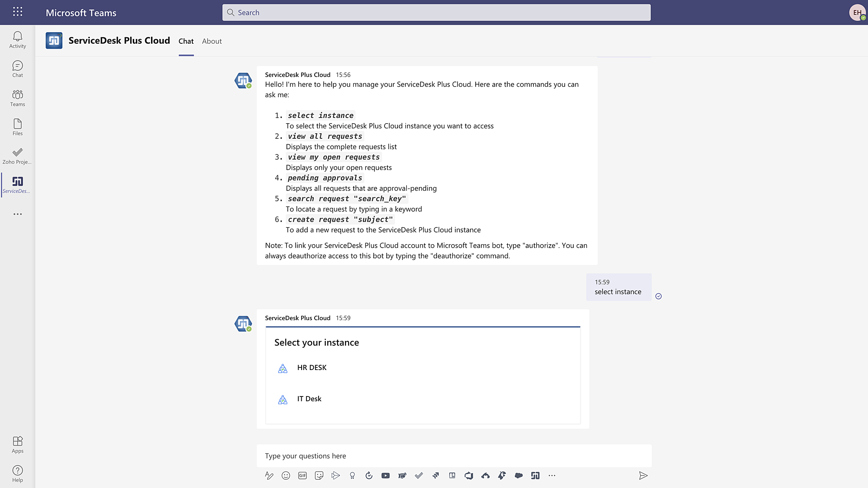Open the Teams section

coord(17,98)
